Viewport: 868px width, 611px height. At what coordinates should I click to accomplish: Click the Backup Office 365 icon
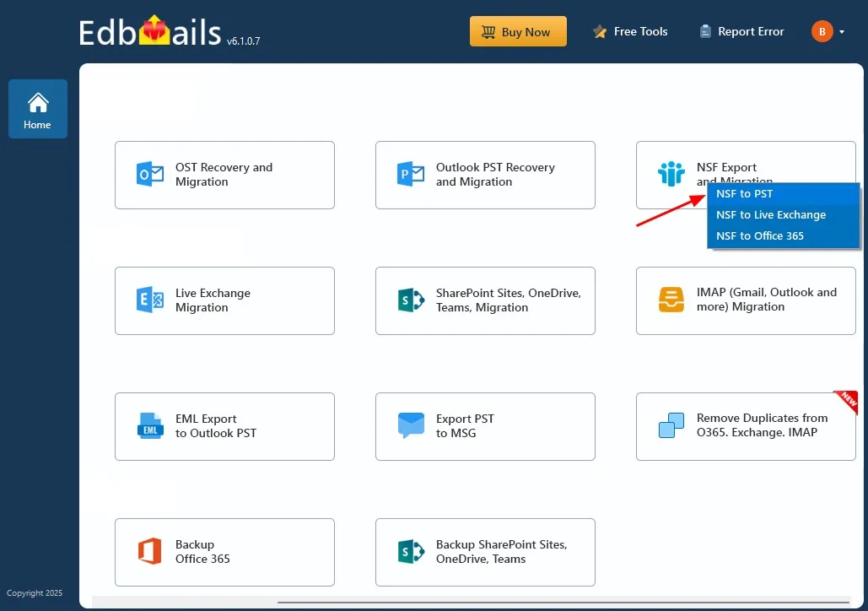click(x=149, y=551)
